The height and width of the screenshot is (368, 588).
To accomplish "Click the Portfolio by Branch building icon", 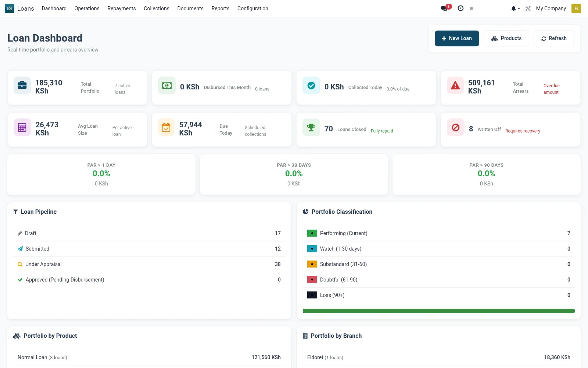I will pos(305,336).
